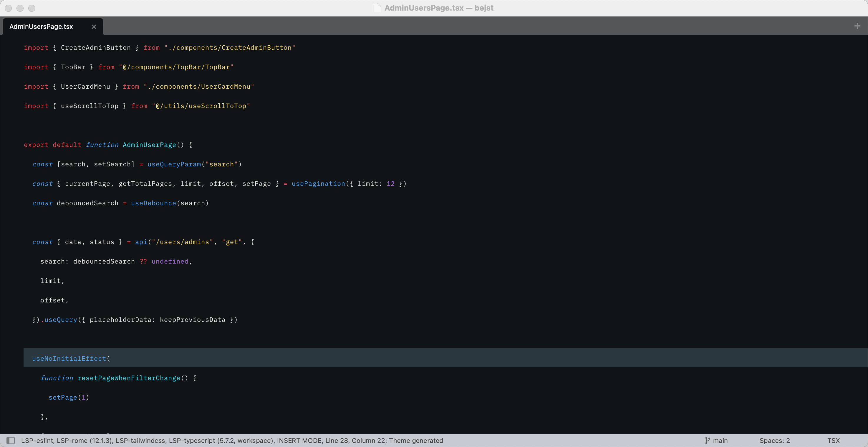Screen dimensions: 868x447
Task: Click the macOS green zoom window button
Action: coord(32,8)
